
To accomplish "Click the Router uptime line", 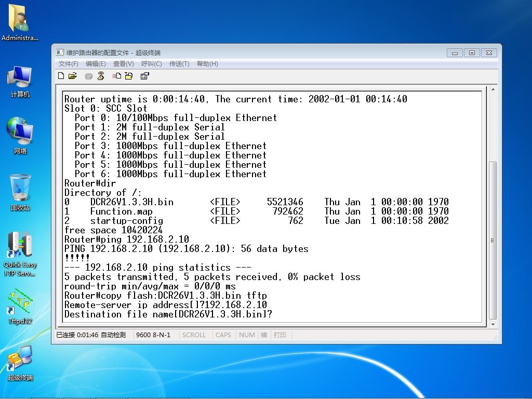I will tap(236, 99).
